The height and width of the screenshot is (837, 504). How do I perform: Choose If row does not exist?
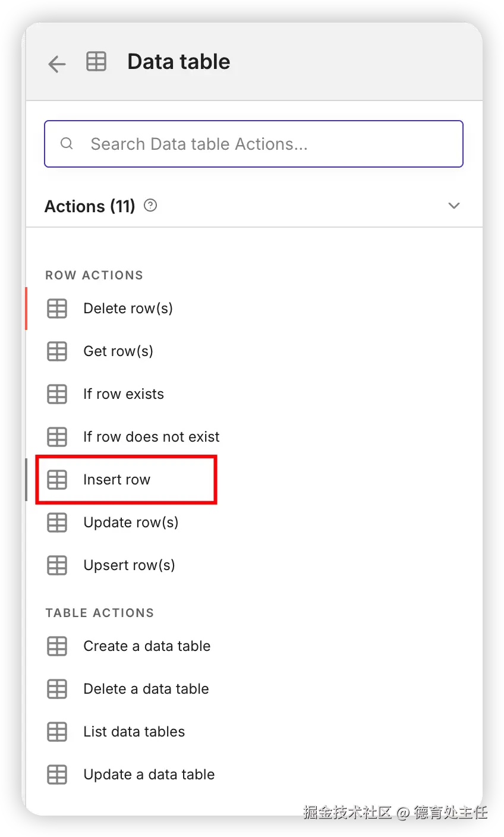151,437
